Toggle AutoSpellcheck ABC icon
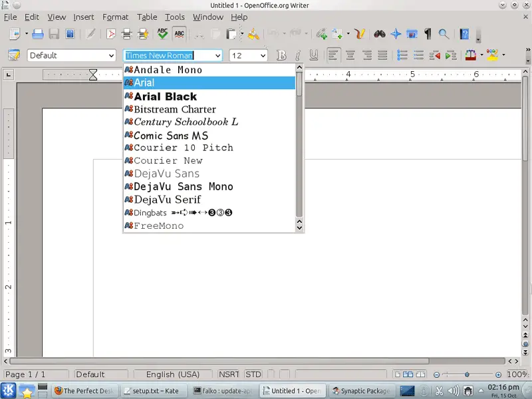 179,34
